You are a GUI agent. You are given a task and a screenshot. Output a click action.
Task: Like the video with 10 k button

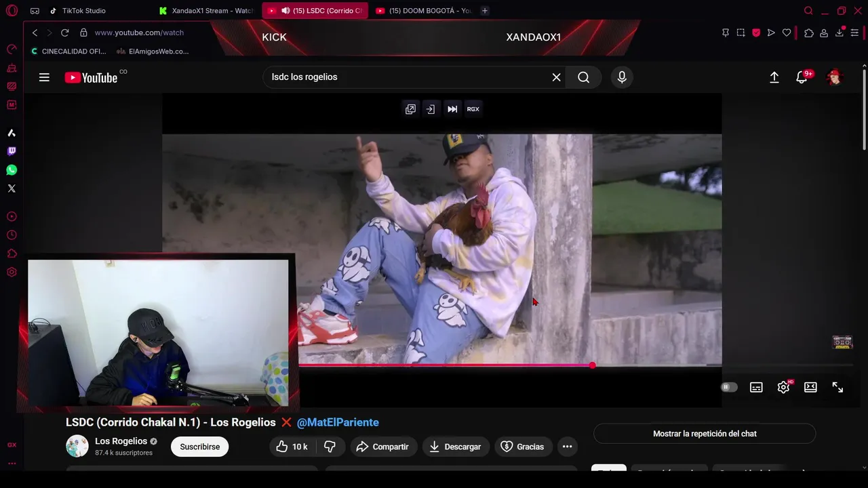[292, 447]
